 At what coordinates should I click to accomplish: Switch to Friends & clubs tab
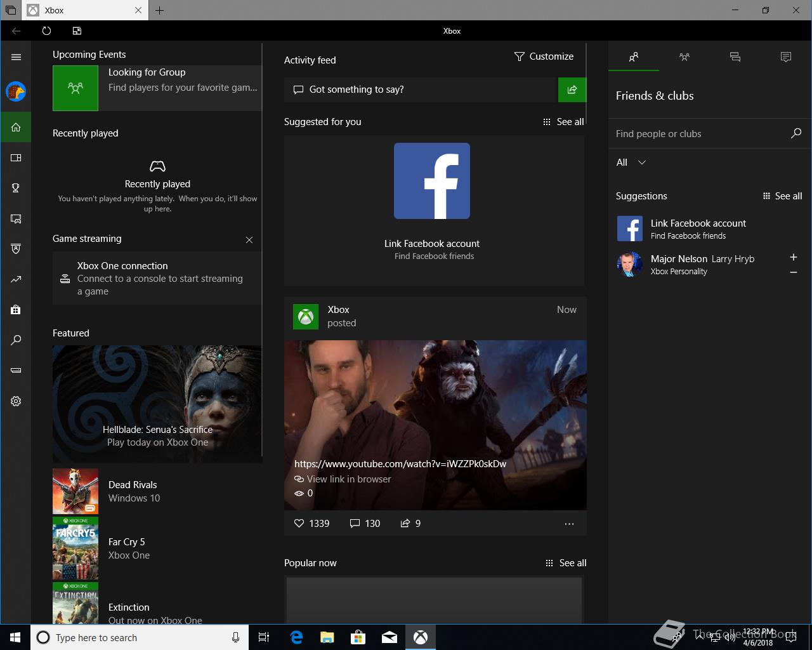pyautogui.click(x=634, y=57)
